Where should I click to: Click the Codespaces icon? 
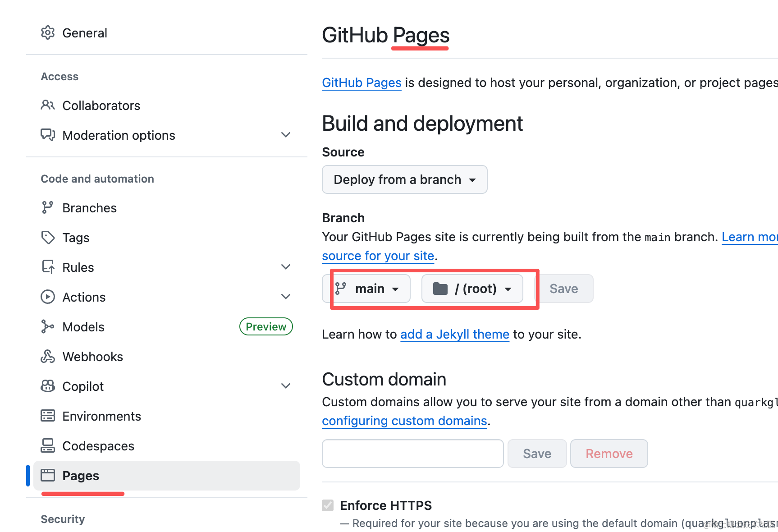point(48,445)
